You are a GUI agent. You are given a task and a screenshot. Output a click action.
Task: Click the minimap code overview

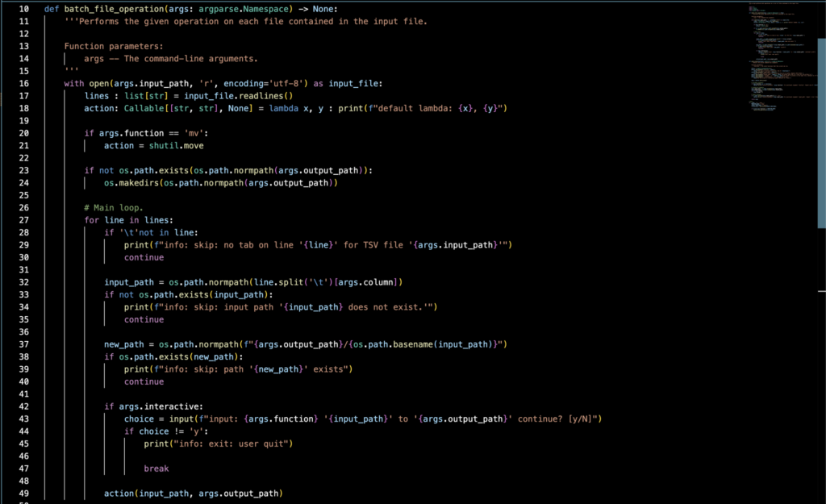[x=782, y=57]
